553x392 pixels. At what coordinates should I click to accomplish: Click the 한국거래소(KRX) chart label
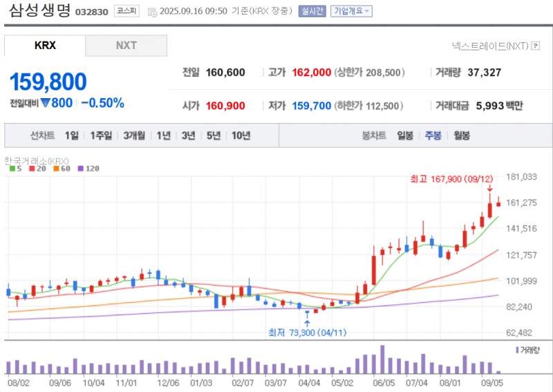[x=37, y=161]
